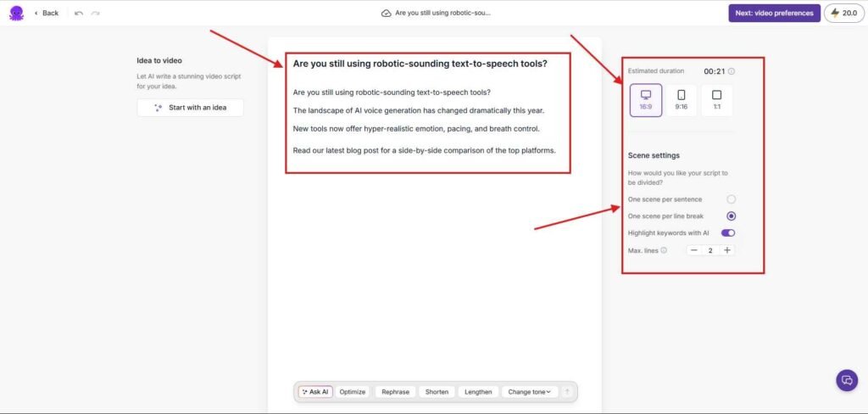This screenshot has width=868, height=414.
Task: Open the 'Change tone' dropdown
Action: click(x=529, y=392)
